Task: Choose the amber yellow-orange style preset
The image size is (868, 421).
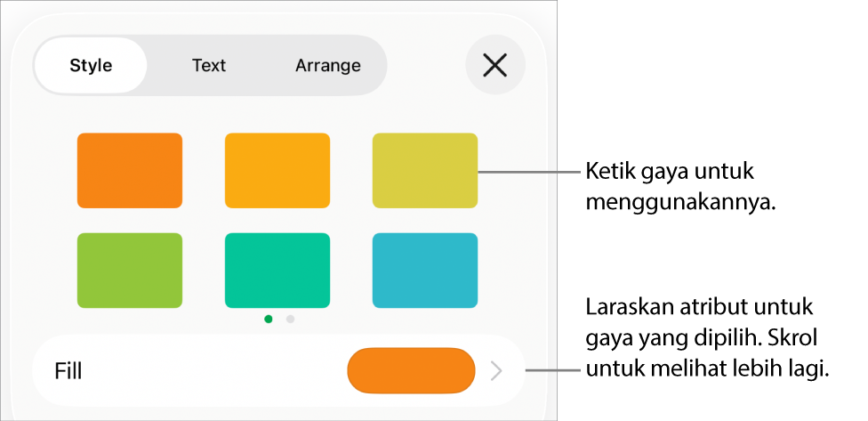Action: [277, 170]
